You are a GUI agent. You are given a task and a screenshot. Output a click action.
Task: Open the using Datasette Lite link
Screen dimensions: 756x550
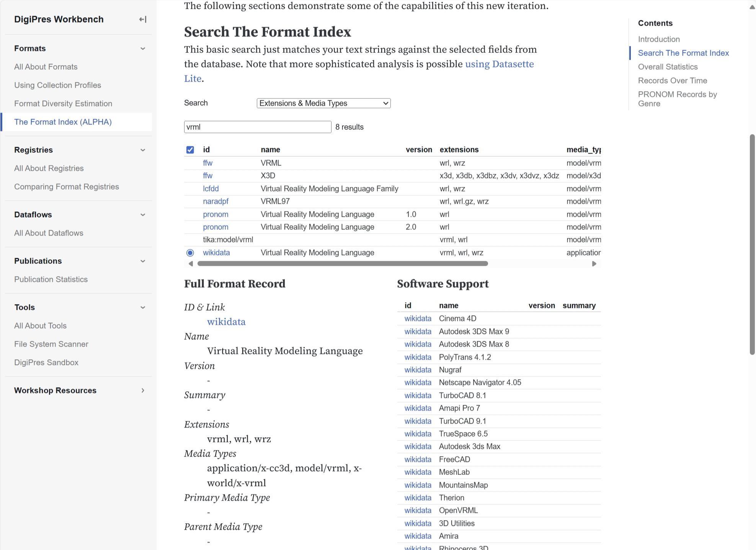499,64
